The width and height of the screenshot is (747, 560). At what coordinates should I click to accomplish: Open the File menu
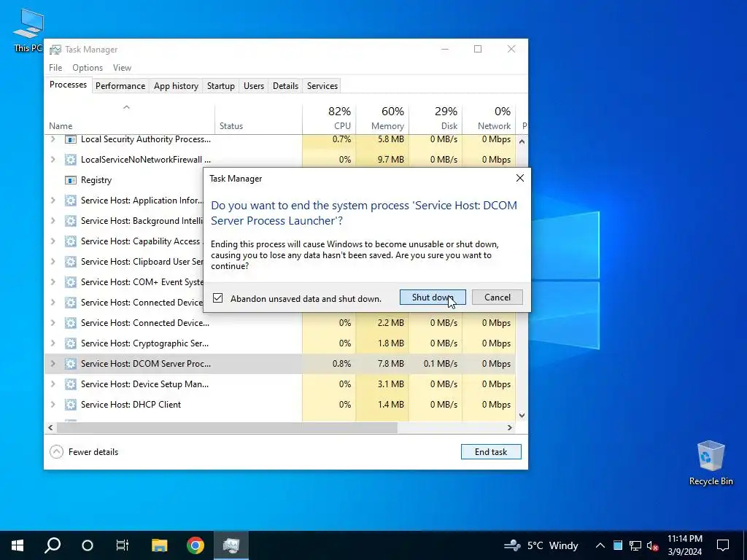[55, 68]
